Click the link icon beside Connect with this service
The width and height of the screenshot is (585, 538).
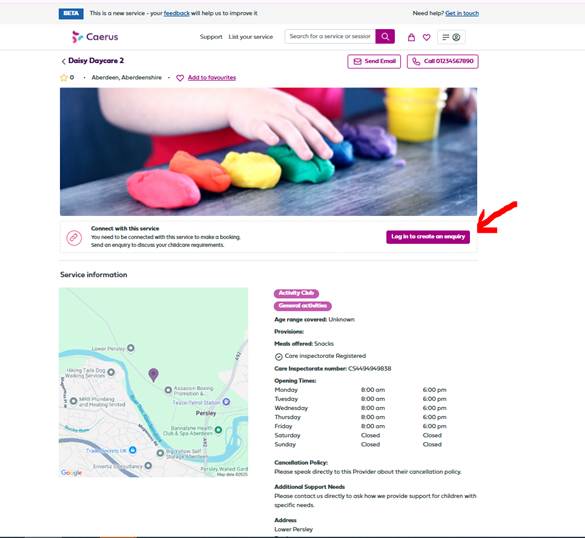74,238
